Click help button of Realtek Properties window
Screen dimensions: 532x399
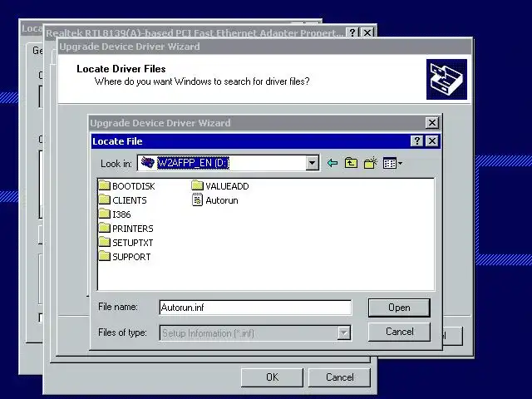(352, 32)
